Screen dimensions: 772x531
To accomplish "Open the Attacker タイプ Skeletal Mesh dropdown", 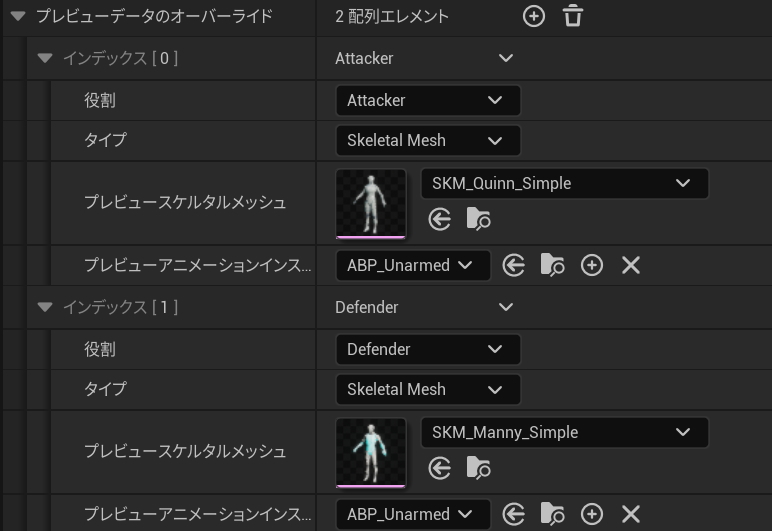I will [427, 140].
